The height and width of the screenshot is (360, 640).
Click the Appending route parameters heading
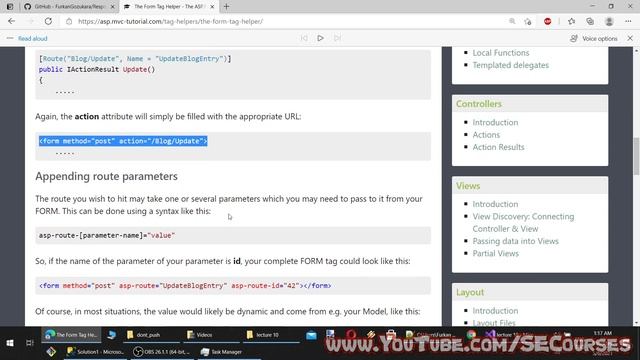106,176
